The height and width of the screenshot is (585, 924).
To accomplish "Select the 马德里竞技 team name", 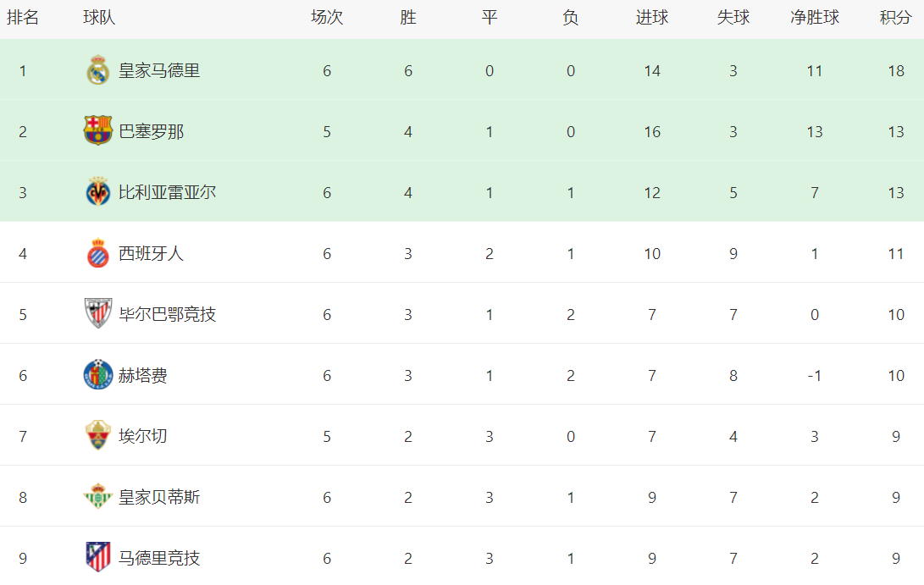I will (x=159, y=558).
